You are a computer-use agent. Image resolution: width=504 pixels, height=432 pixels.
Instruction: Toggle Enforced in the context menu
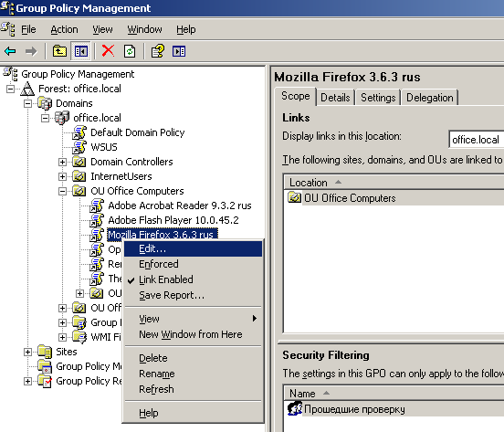pos(194,264)
